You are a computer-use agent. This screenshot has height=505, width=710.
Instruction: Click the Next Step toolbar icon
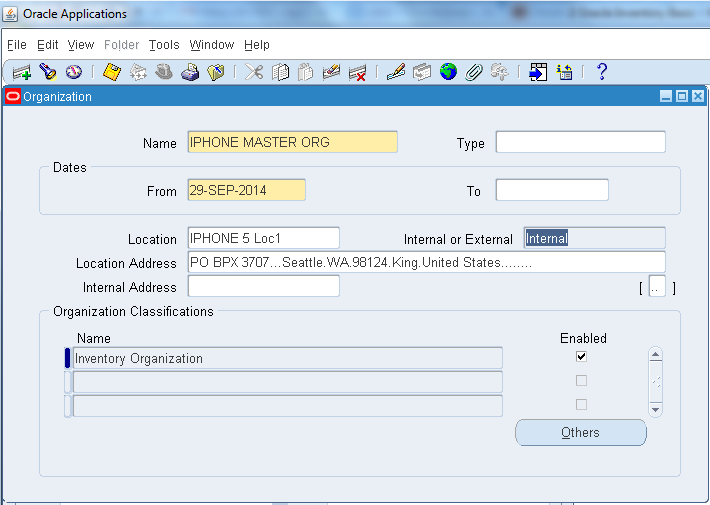[x=138, y=72]
